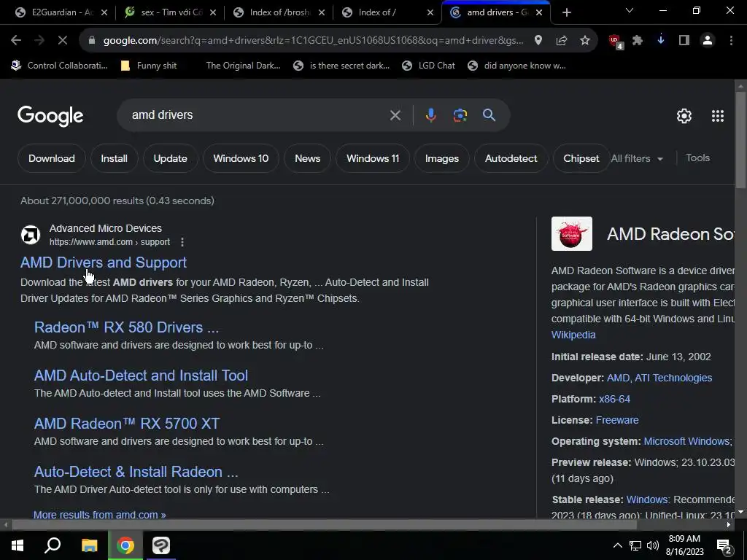The image size is (747, 560).
Task: Open the Windows Start menu
Action: click(x=18, y=545)
